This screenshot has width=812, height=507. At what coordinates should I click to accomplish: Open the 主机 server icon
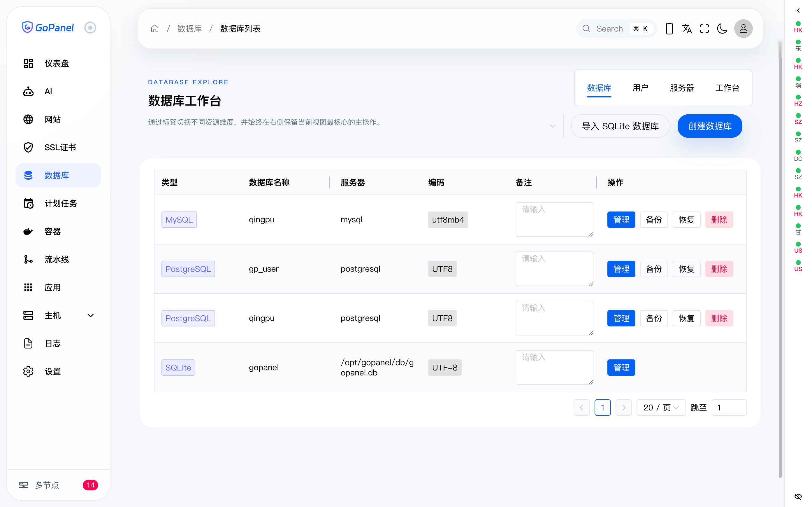(x=28, y=315)
